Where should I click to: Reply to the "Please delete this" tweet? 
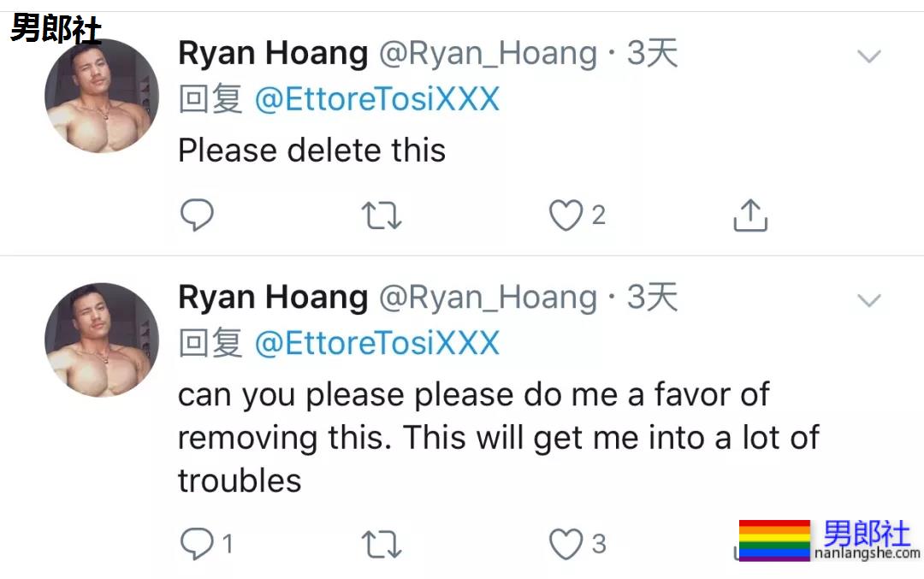pyautogui.click(x=197, y=216)
